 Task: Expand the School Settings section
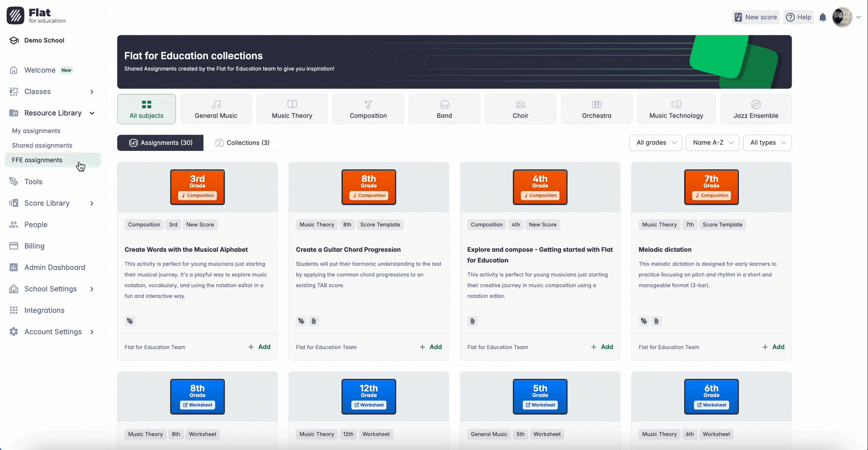[92, 289]
